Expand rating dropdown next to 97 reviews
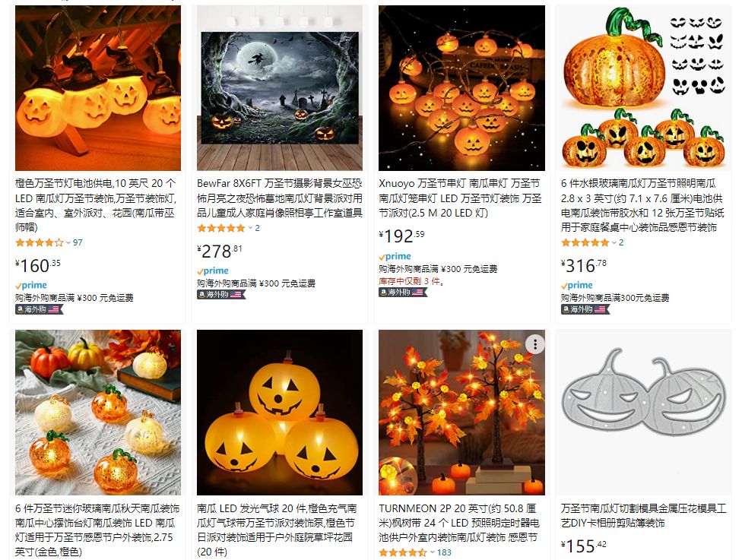 [68, 242]
